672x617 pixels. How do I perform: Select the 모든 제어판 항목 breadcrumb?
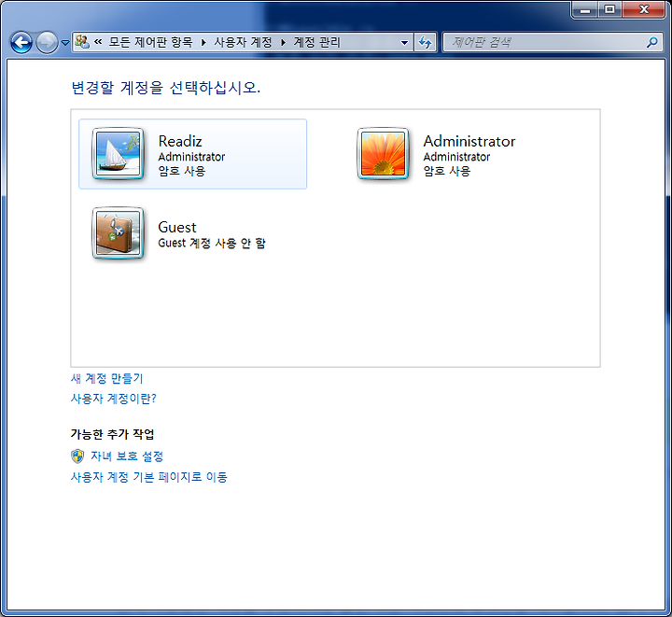[150, 42]
